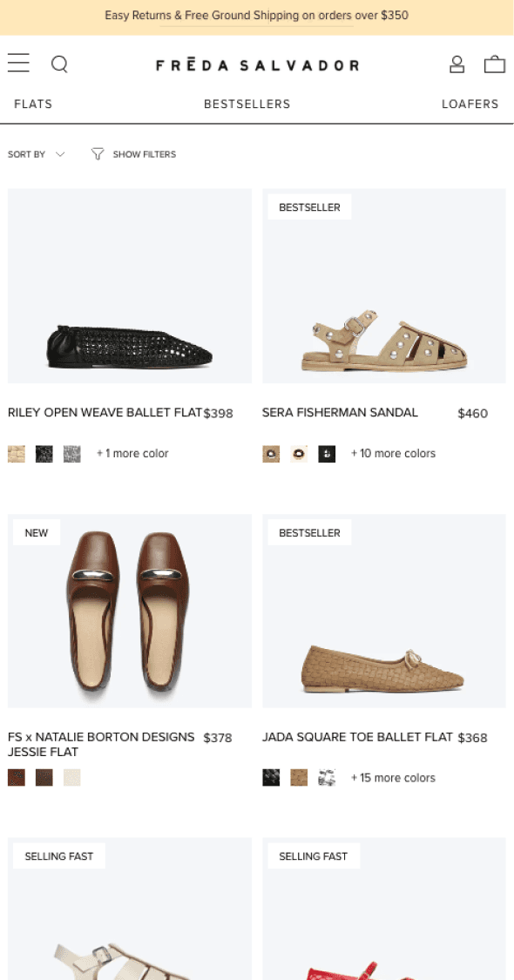Open the BESTSELLERS menu item

pos(247,104)
